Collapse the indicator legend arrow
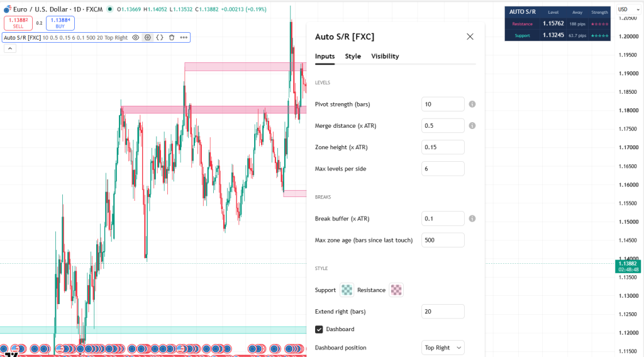 (x=10, y=48)
